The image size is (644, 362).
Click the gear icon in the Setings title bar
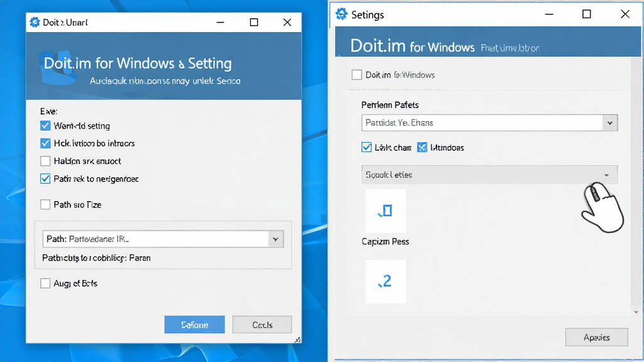click(341, 14)
